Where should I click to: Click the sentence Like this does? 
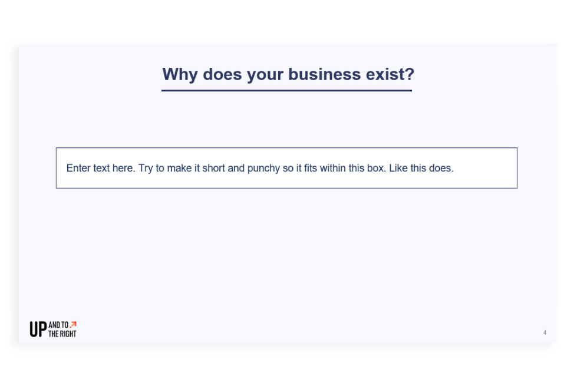(421, 168)
